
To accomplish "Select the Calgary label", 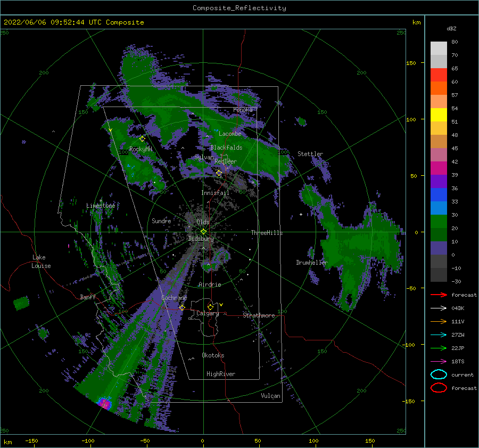I will pyautogui.click(x=208, y=313).
